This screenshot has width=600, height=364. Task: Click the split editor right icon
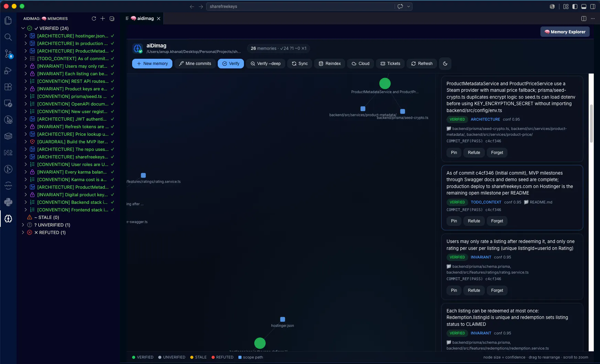[x=584, y=19]
